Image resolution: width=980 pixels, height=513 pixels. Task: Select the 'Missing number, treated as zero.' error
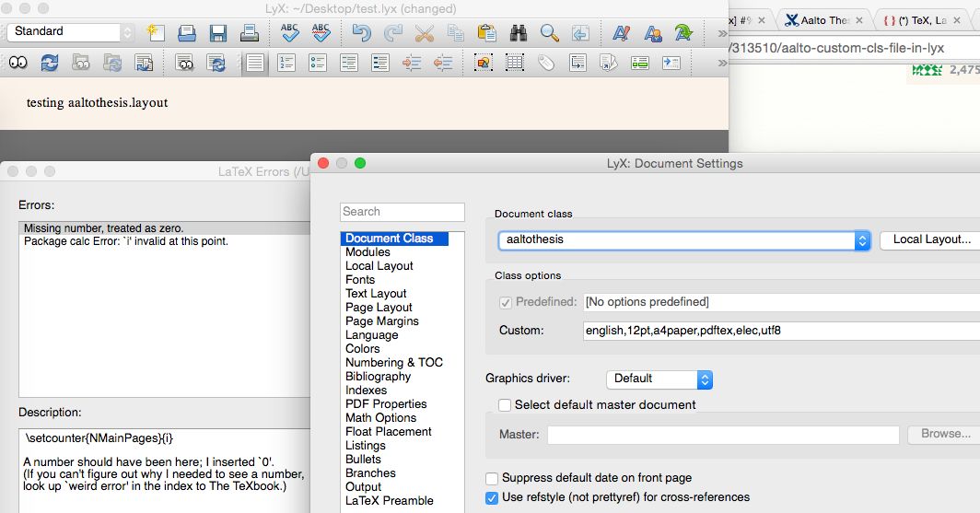click(x=166, y=228)
